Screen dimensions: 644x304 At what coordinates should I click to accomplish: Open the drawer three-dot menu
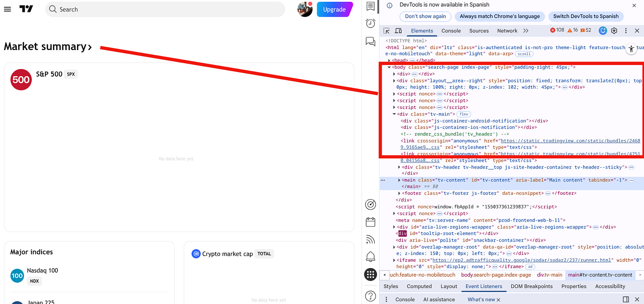click(386, 300)
